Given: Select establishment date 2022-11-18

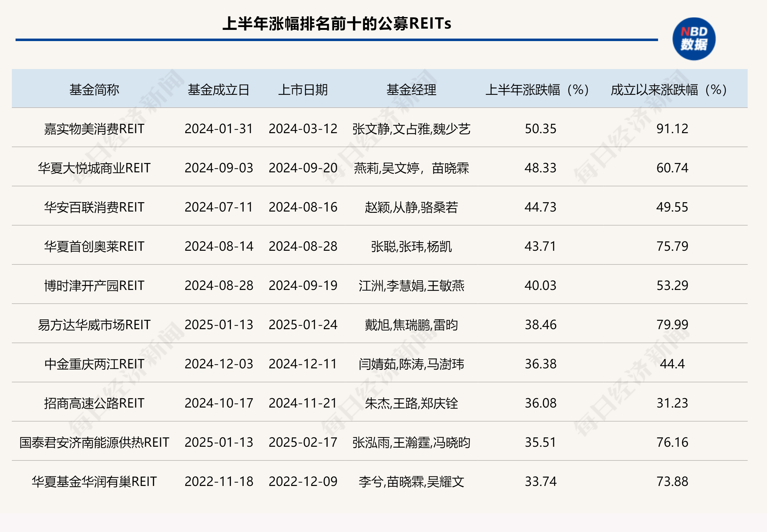Looking at the screenshot, I should point(219,481).
